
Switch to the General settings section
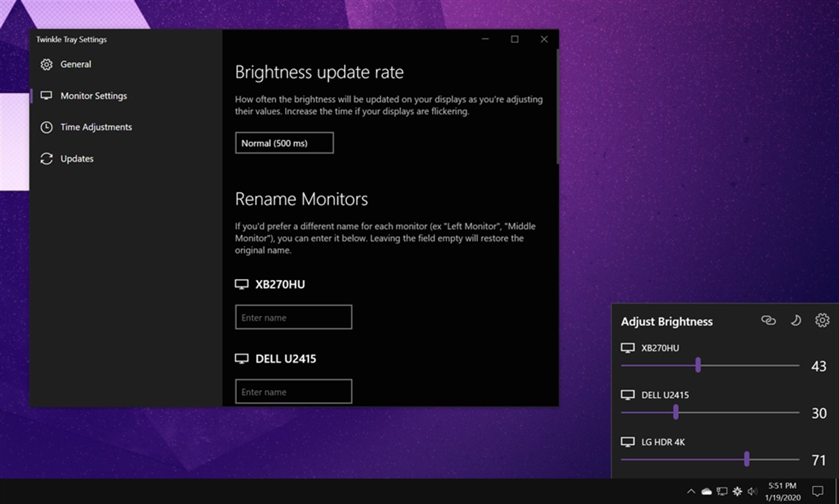(75, 64)
